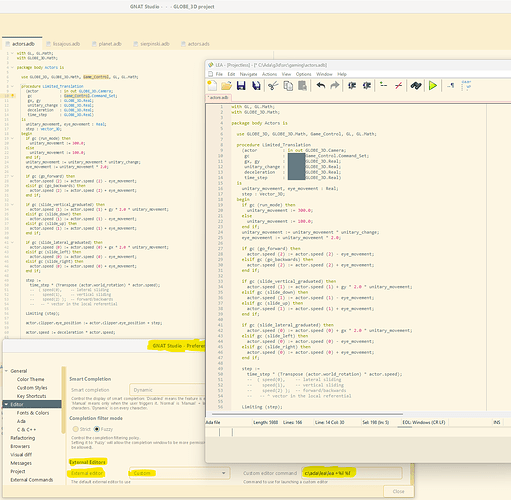Screen dimensions: 511x500
Task: Click Paste clipboard icon in LEA toolbar
Action: [302, 86]
